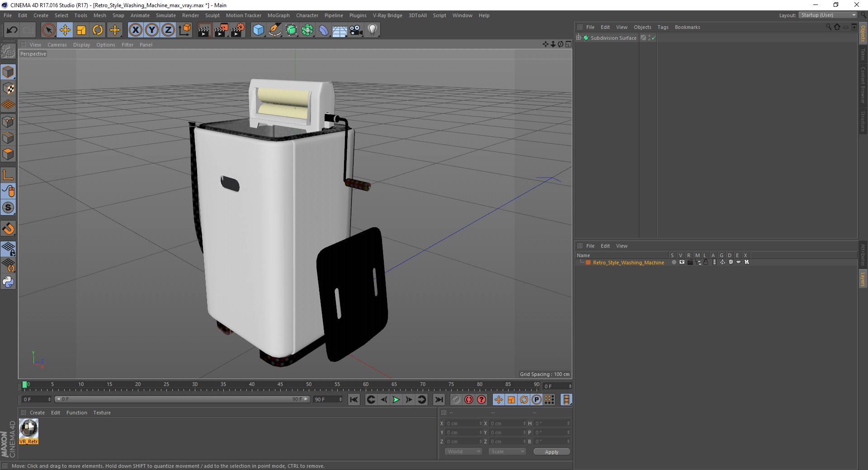Play the animation forward
Image resolution: width=868 pixels, height=470 pixels.
click(x=396, y=399)
